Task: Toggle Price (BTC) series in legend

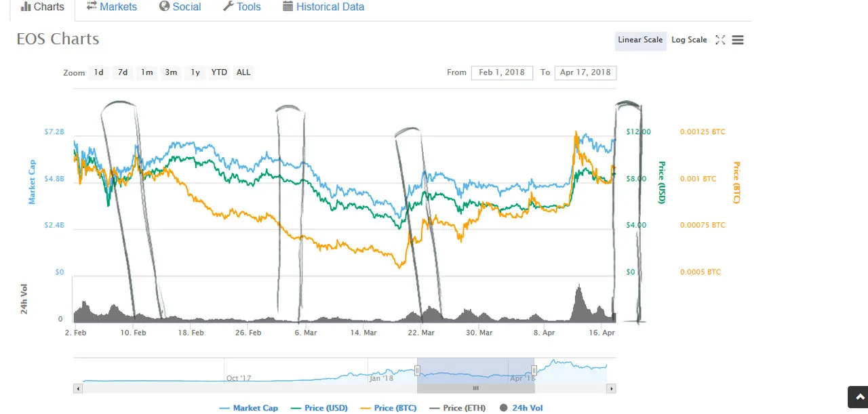Action: (x=388, y=408)
